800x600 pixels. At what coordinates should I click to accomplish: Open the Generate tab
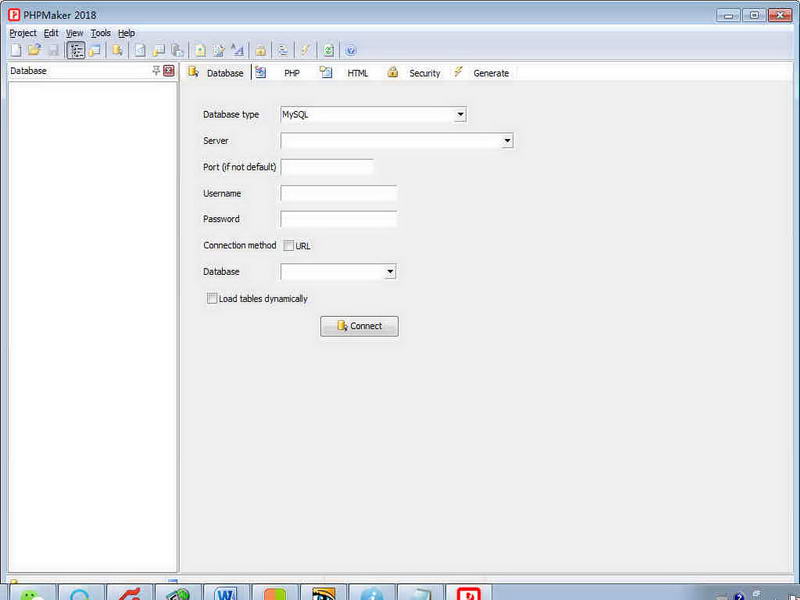pyautogui.click(x=482, y=72)
